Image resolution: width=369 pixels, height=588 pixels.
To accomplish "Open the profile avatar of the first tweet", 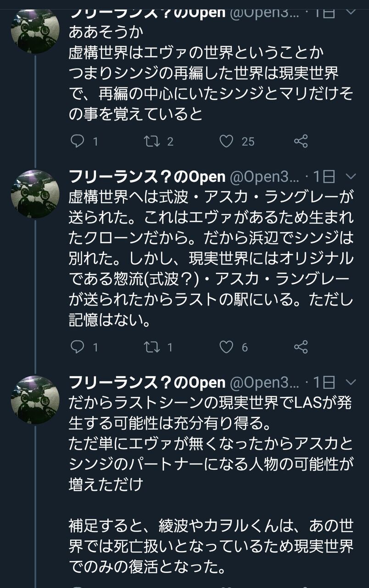I will pos(34,32).
